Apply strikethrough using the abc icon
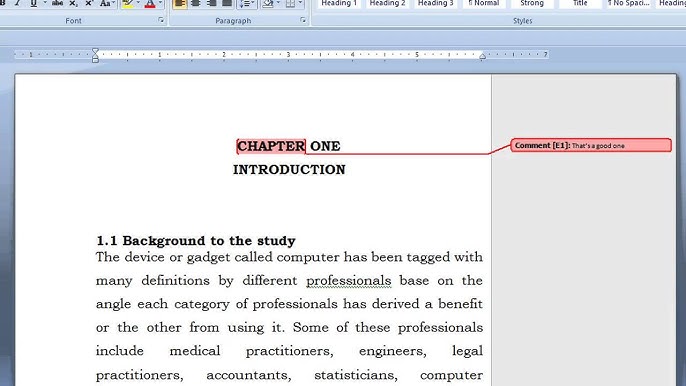Viewport: 686px width, 386px height. click(57, 4)
